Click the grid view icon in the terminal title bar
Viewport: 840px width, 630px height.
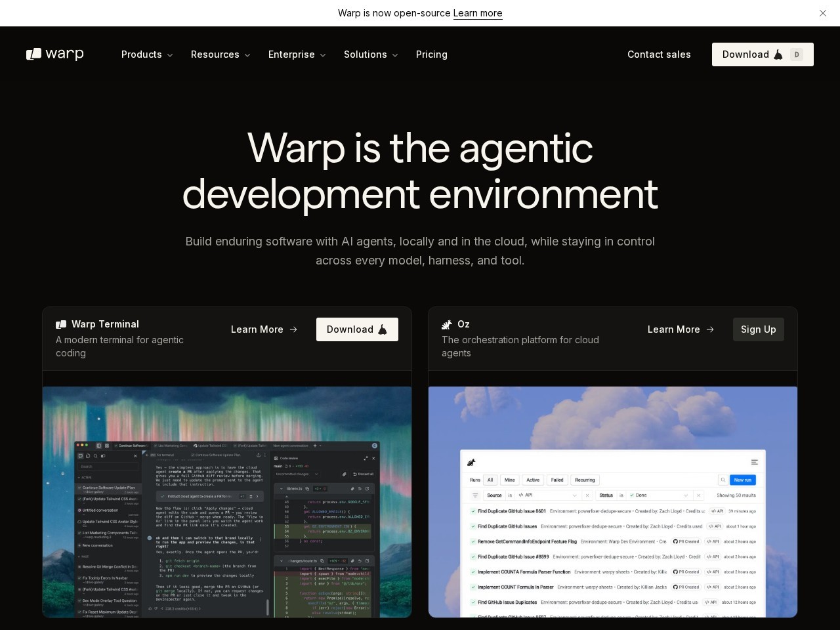point(107,446)
